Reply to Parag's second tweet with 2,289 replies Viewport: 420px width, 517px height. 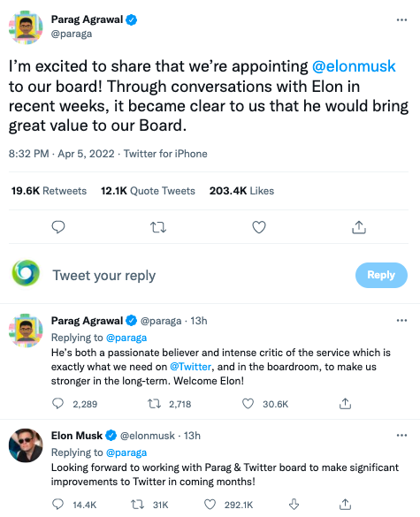click(x=58, y=404)
